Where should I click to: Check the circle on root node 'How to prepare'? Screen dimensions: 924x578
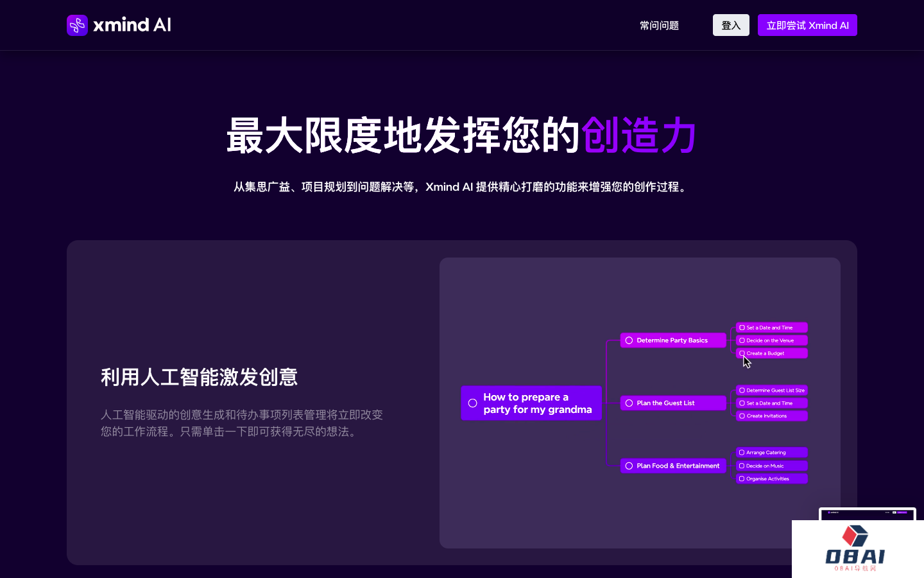click(x=473, y=403)
